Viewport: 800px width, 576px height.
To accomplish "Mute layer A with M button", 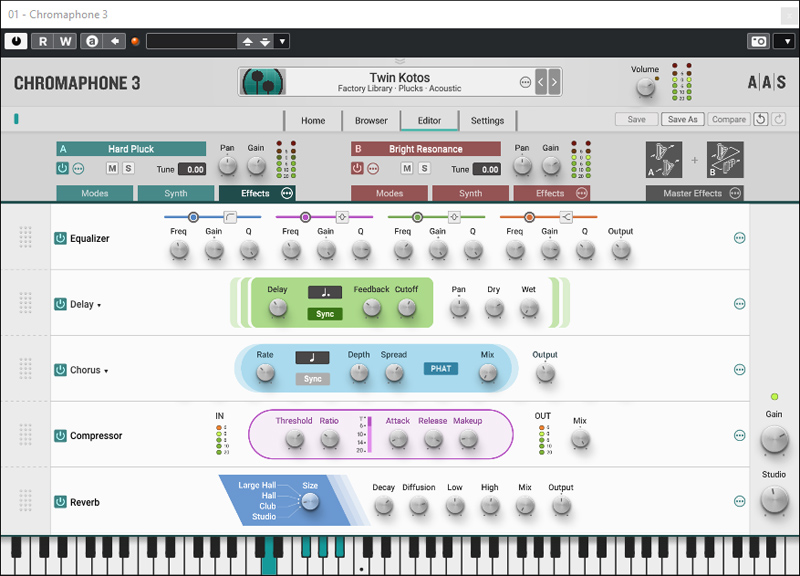I will [x=112, y=168].
